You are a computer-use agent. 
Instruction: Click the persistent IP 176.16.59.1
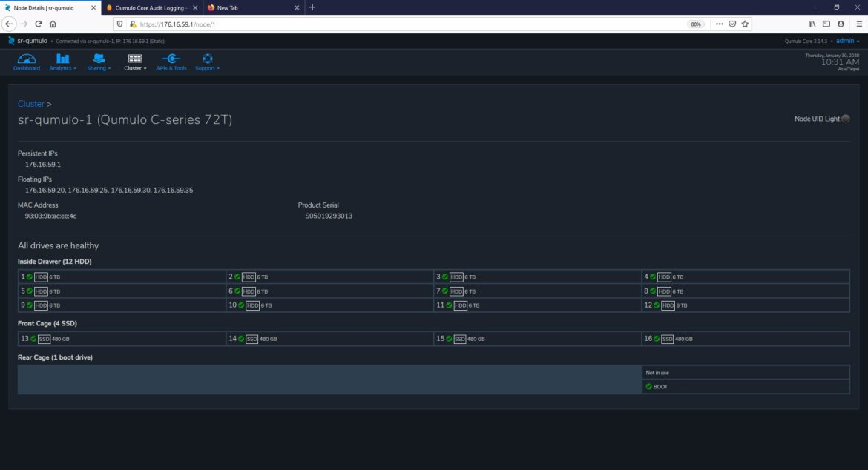point(42,165)
